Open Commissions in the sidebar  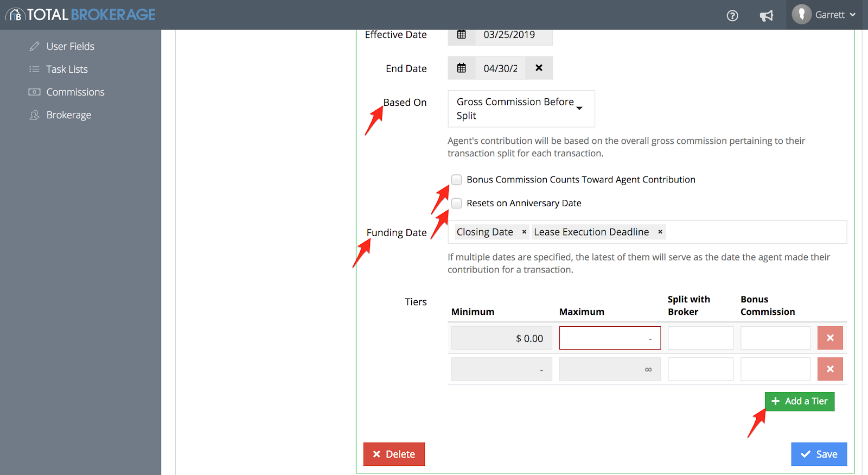pyautogui.click(x=75, y=92)
